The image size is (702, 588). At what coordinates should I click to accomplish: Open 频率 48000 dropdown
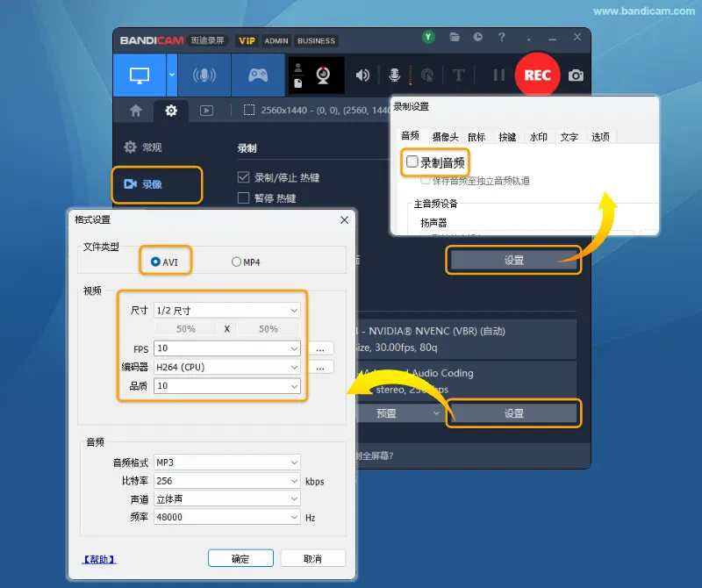(227, 517)
